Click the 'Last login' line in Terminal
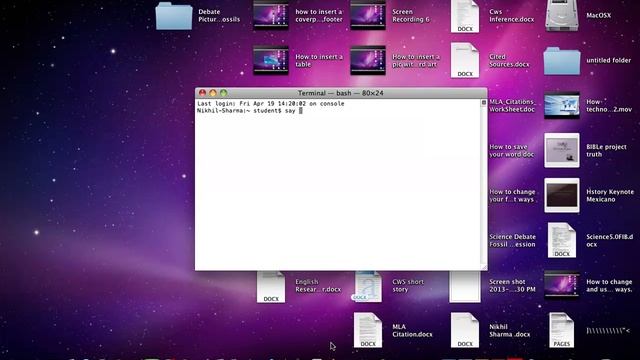Screen dimensions: 640x360 pyautogui.click(x=271, y=104)
